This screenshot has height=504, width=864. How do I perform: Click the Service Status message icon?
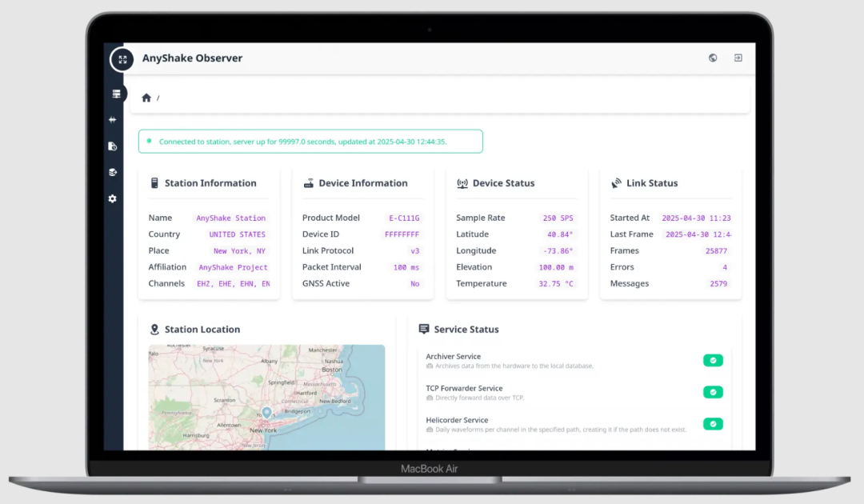424,329
